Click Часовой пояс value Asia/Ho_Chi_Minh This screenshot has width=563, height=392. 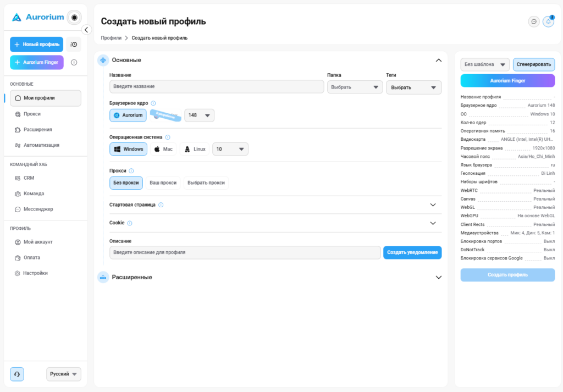[x=536, y=157]
